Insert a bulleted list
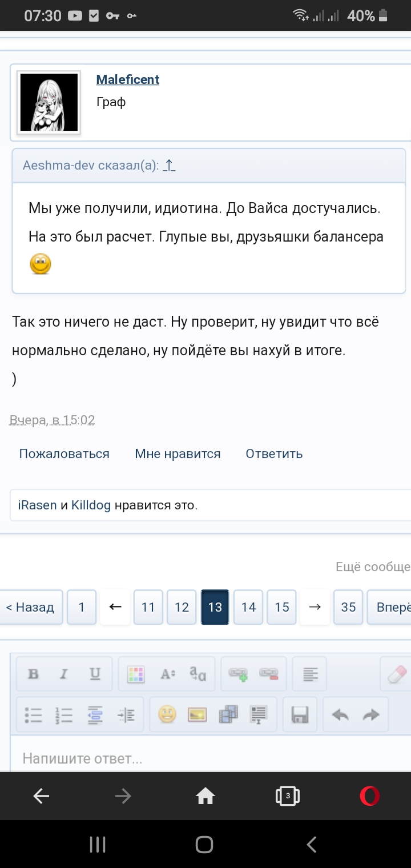 (x=33, y=714)
